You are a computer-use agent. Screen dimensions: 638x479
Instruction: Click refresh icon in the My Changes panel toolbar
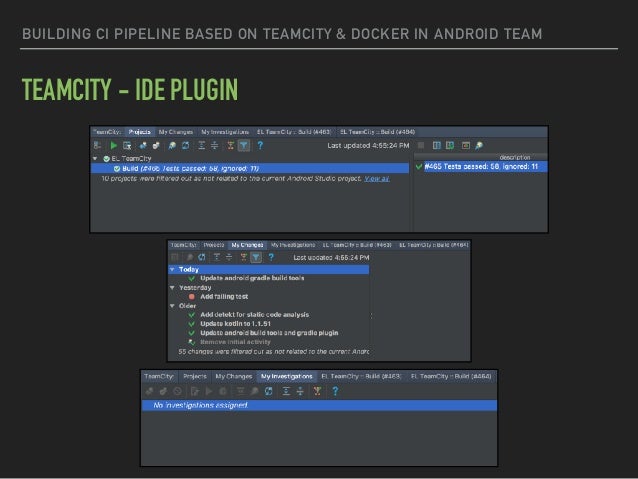202,257
